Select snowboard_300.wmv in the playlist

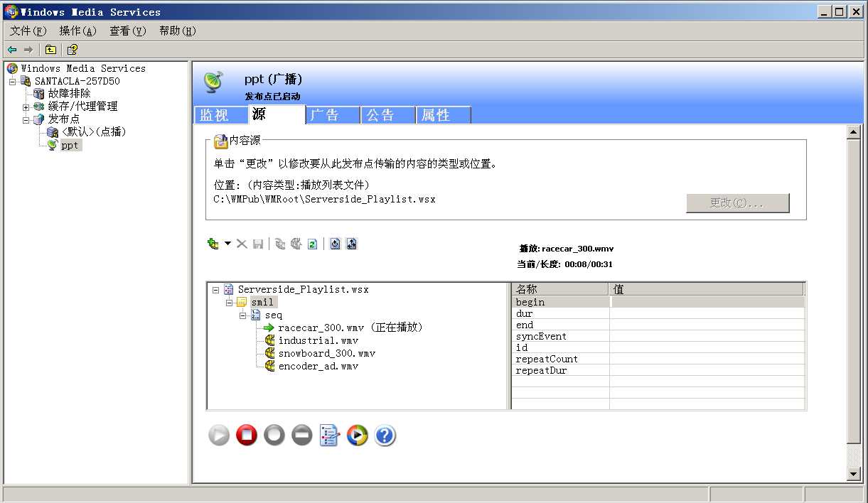tap(326, 353)
